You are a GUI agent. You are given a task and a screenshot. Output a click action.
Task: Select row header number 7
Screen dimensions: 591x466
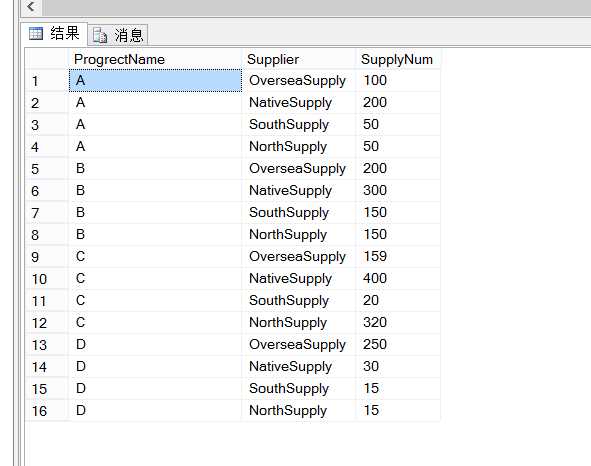(x=47, y=213)
